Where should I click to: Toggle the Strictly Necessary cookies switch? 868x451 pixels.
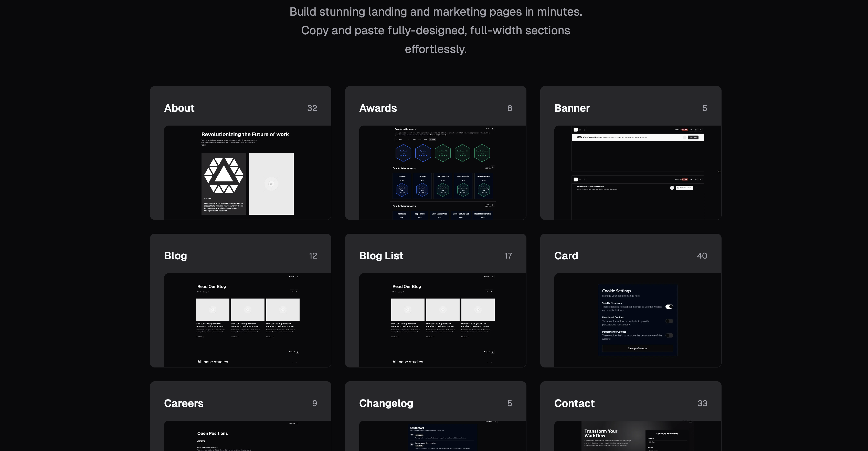[669, 307]
